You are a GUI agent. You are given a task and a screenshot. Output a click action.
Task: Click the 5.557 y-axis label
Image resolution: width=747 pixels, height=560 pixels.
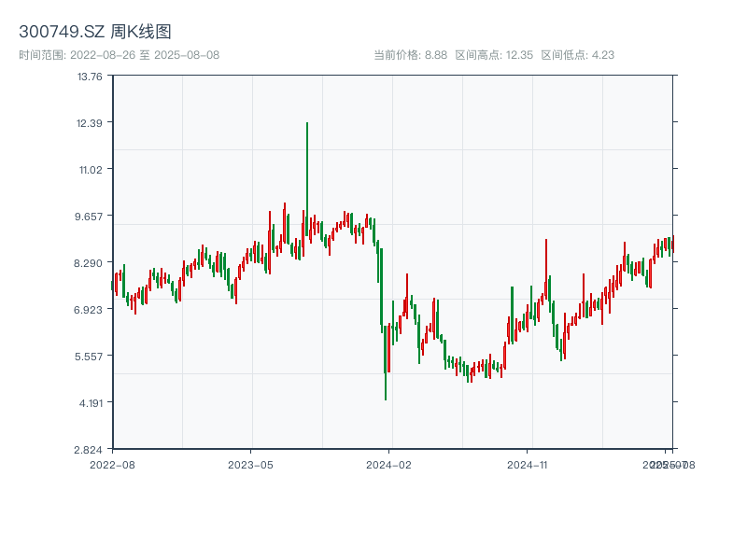pos(90,357)
